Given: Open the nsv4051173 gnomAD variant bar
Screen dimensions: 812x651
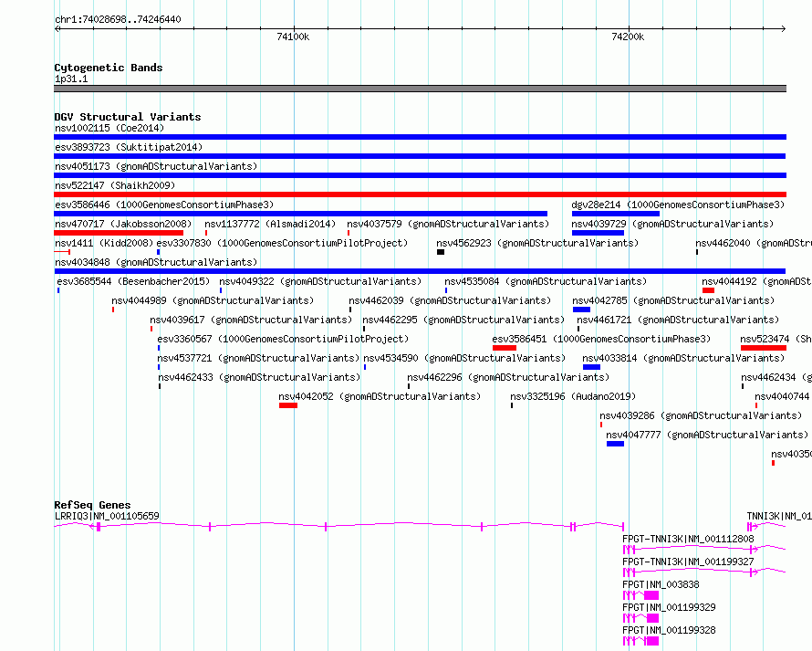Looking at the screenshot, I should click(420, 175).
